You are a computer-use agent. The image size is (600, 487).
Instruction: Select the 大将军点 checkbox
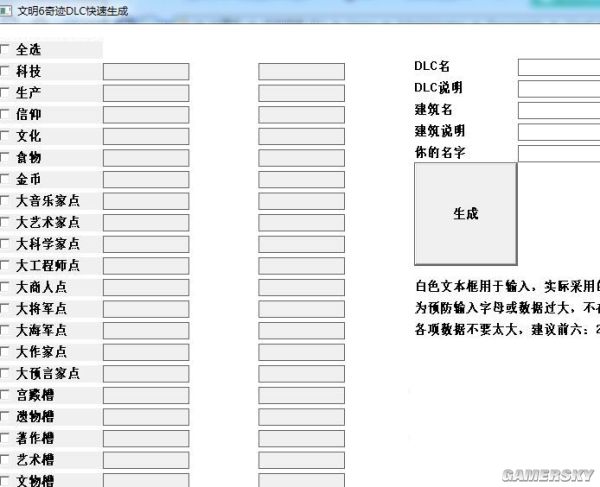(x=5, y=308)
